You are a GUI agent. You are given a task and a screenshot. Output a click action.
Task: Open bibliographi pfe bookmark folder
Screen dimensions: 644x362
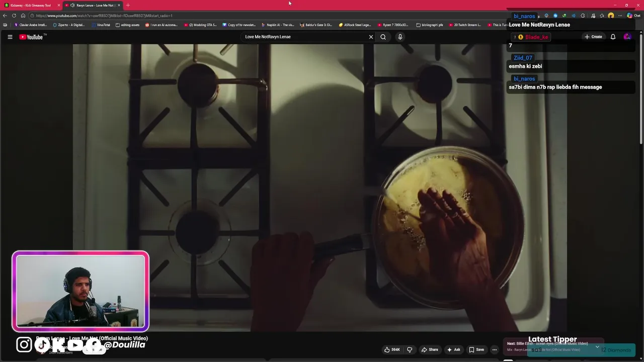coord(430,25)
